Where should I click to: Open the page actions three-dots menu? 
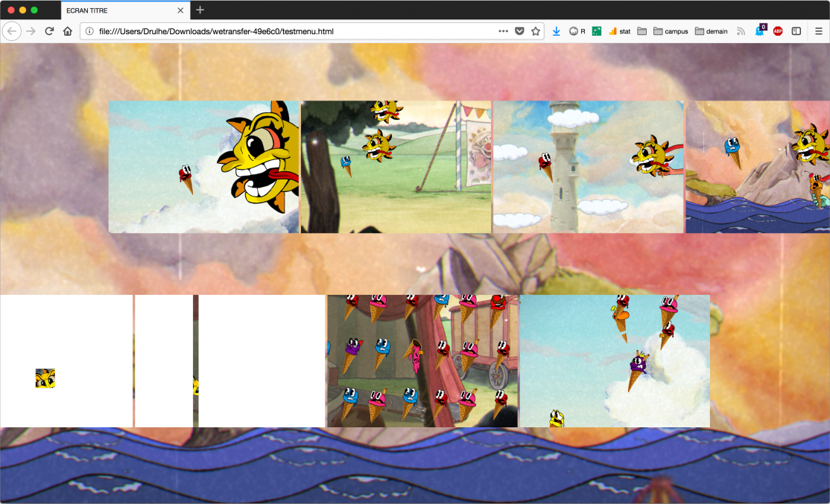click(503, 31)
